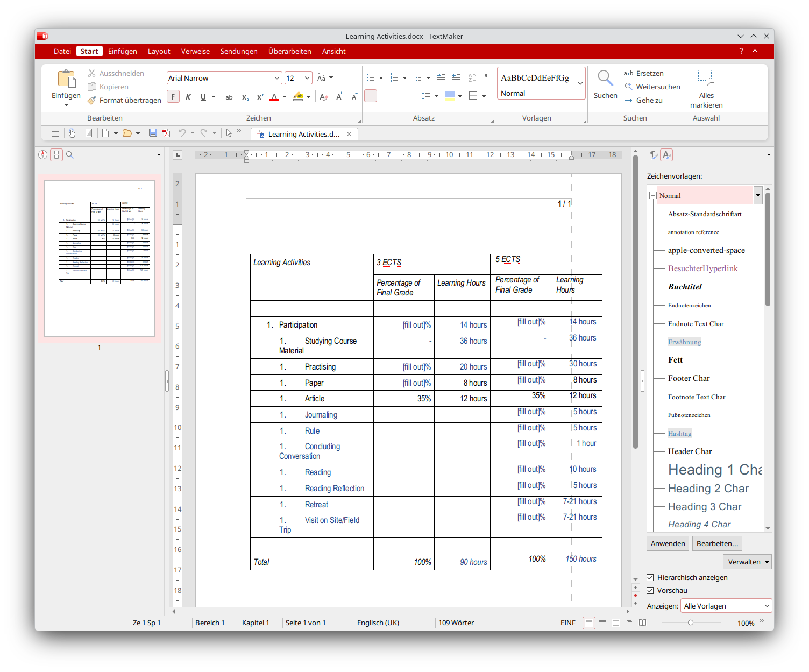Decrease font size with A- icon
This screenshot has width=809, height=672.
tap(354, 97)
